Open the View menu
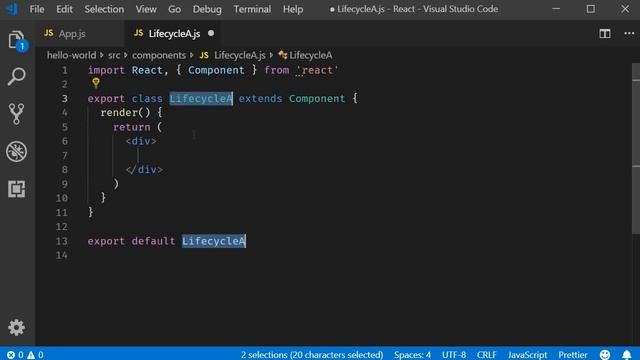The height and width of the screenshot is (360, 640). coord(146,9)
